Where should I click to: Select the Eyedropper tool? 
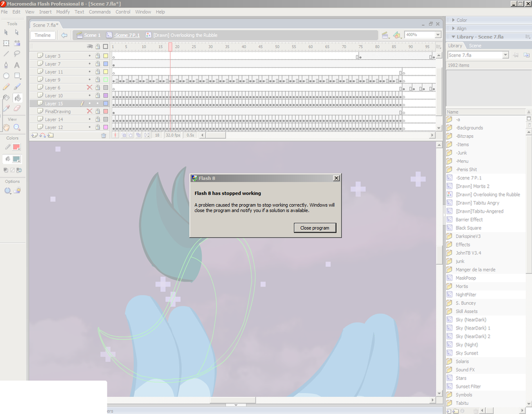6,108
